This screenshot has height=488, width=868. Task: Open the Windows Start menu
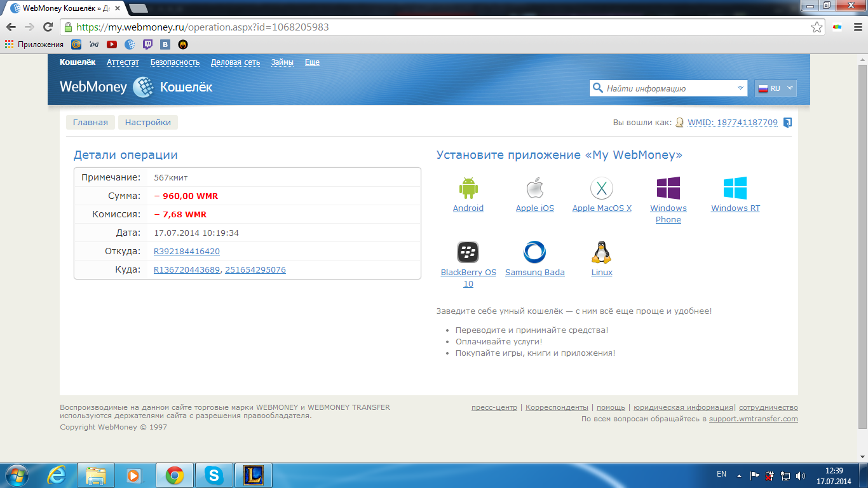point(17,475)
